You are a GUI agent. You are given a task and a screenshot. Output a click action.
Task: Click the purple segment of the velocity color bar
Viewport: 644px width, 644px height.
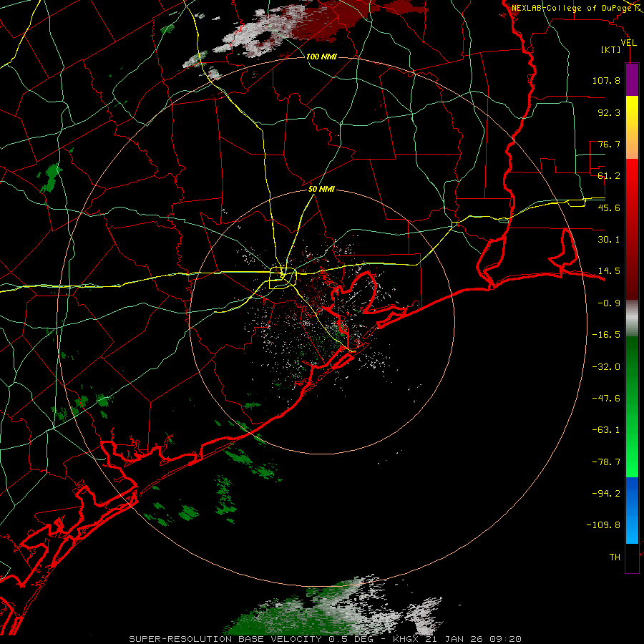point(632,79)
